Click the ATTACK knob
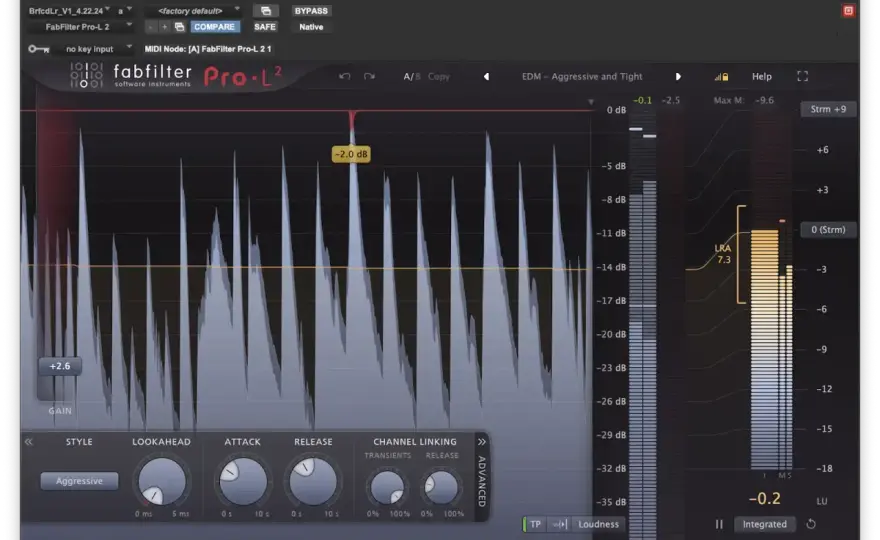This screenshot has height=540, width=880. (x=242, y=481)
